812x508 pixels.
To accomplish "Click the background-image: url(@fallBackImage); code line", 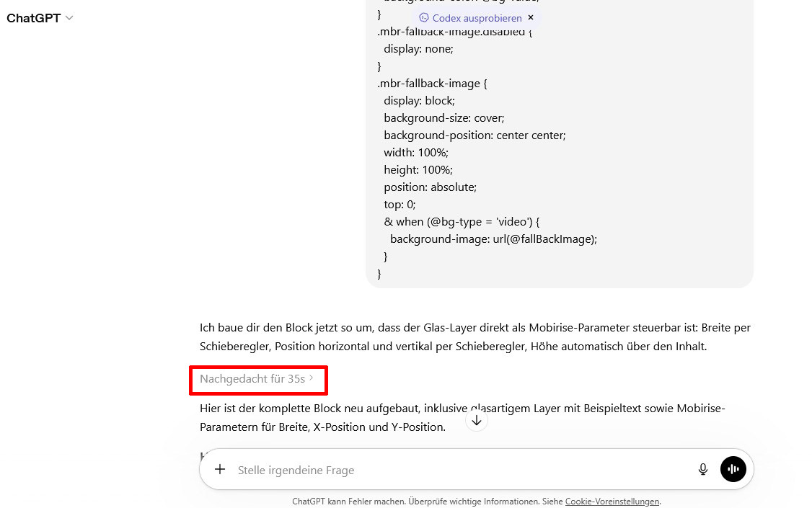I will 493,239.
